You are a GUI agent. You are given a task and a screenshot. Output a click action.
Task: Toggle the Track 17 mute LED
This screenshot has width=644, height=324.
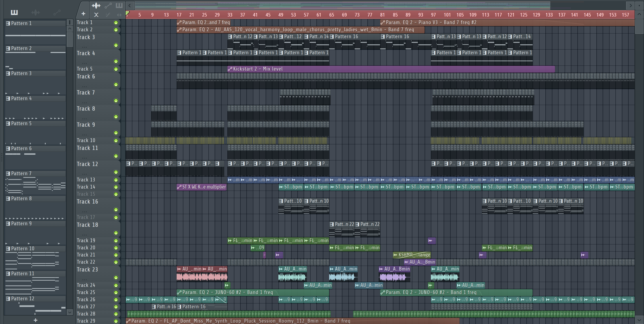116,218
